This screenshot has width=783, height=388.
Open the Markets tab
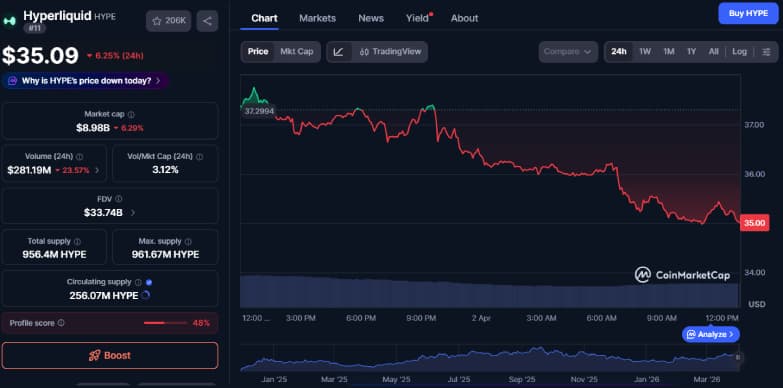pyautogui.click(x=318, y=18)
